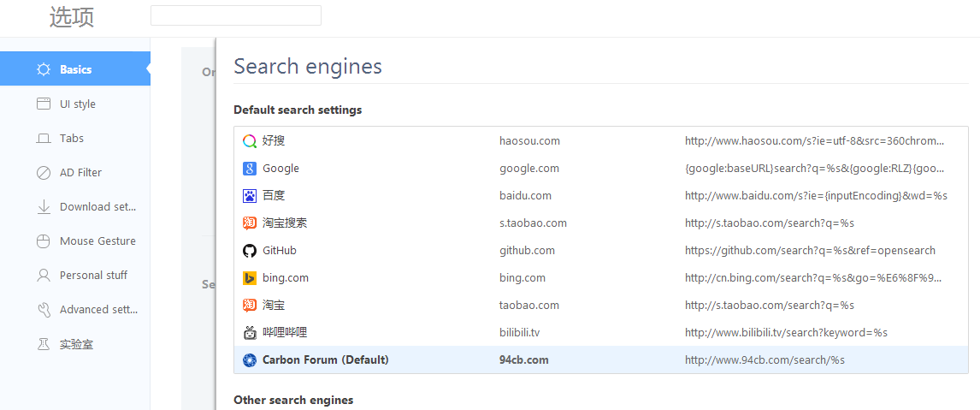Select the 好搜 search engine name

(274, 141)
